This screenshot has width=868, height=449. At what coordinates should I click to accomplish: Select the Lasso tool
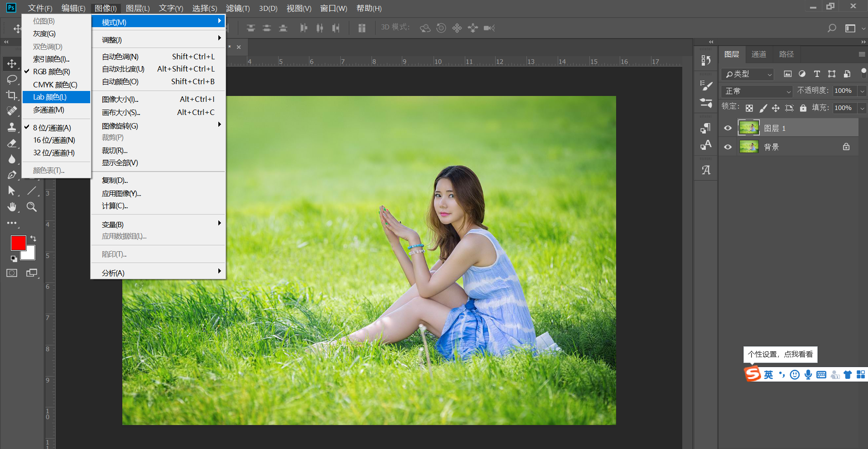tap(12, 80)
